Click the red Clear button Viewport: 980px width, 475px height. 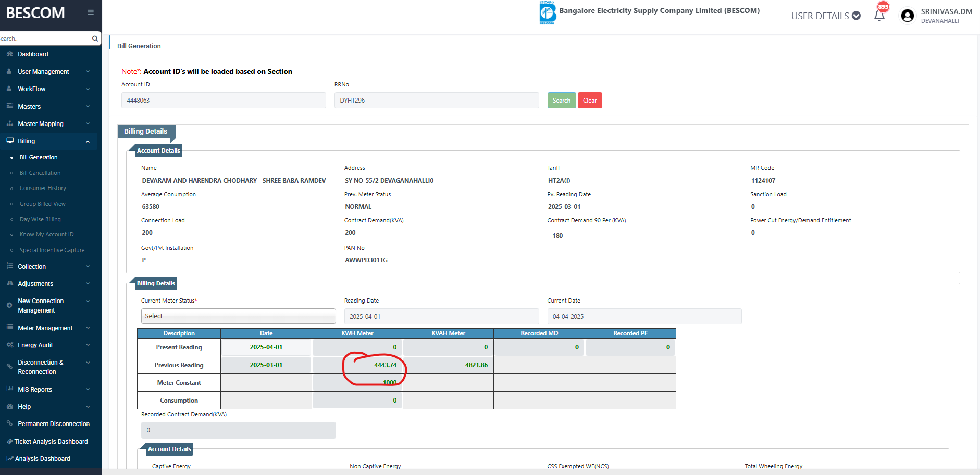(590, 101)
